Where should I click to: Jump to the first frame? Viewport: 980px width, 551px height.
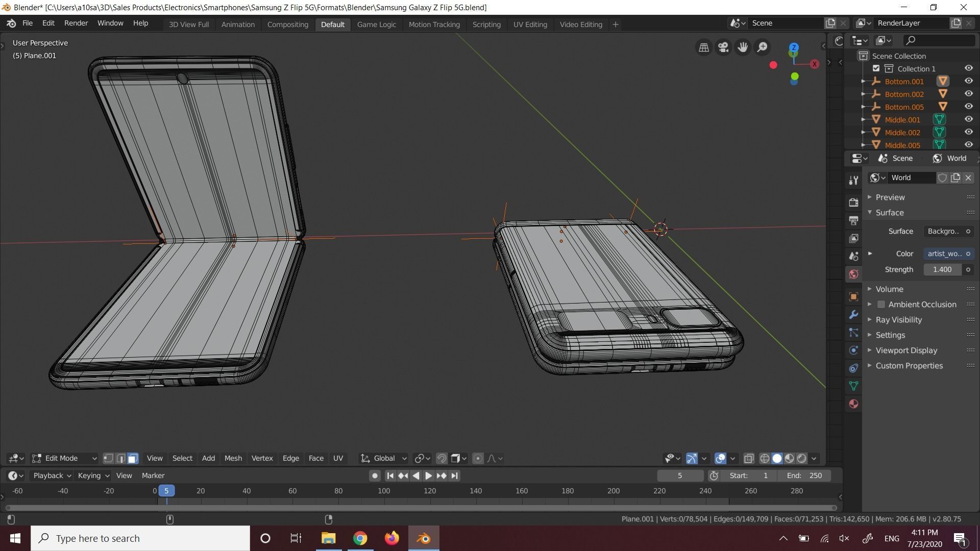(390, 475)
